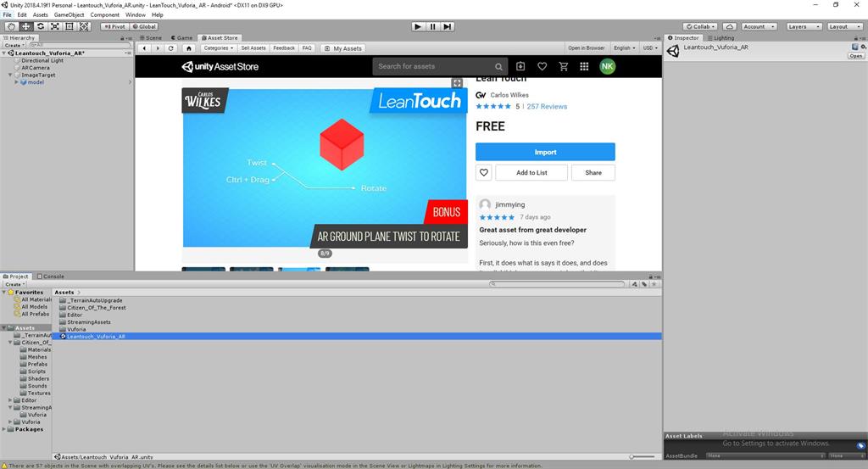Select the Vuforia folder in Assets list
868x469 pixels.
point(76,329)
